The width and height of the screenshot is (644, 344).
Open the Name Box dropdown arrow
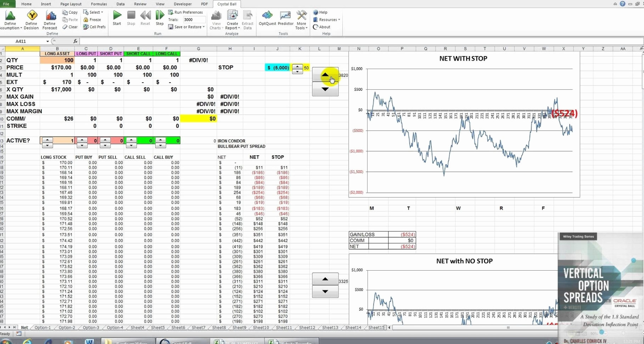[47, 41]
